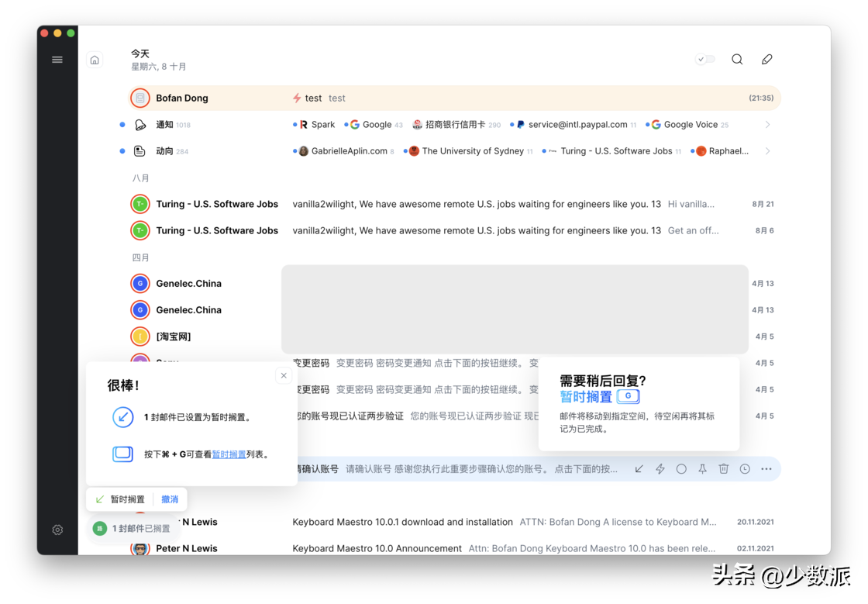This screenshot has width=868, height=604.
Task: Open the [淘宝网] email
Action: (454, 337)
